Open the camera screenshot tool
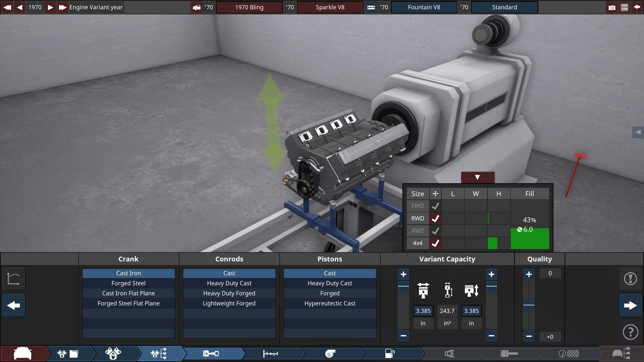This screenshot has width=644, height=362. [612, 7]
